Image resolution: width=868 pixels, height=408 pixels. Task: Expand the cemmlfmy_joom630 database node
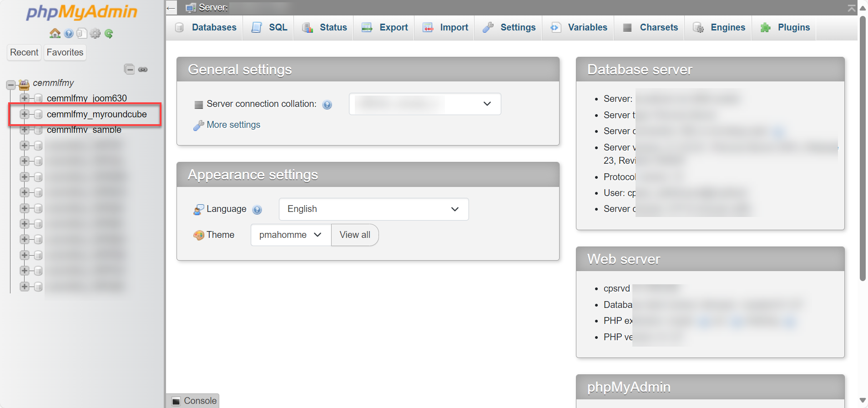25,98
